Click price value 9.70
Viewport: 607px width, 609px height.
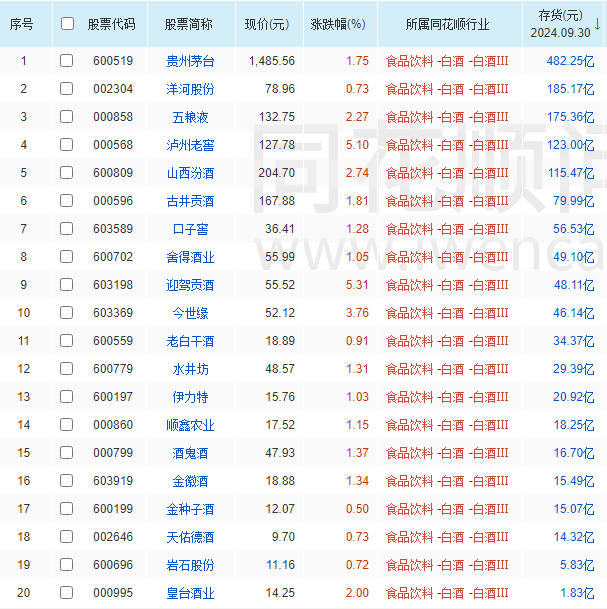pos(283,537)
